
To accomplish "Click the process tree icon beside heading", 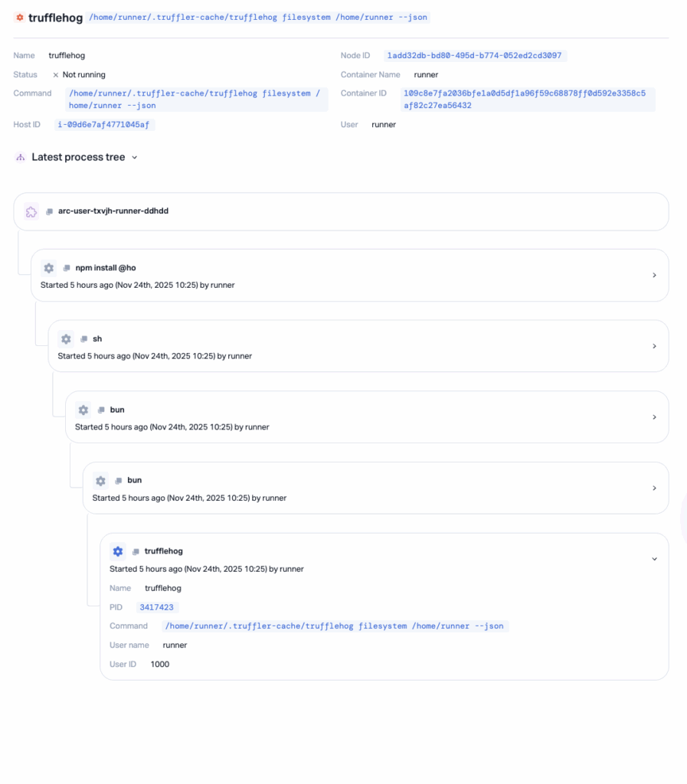I will tap(21, 158).
